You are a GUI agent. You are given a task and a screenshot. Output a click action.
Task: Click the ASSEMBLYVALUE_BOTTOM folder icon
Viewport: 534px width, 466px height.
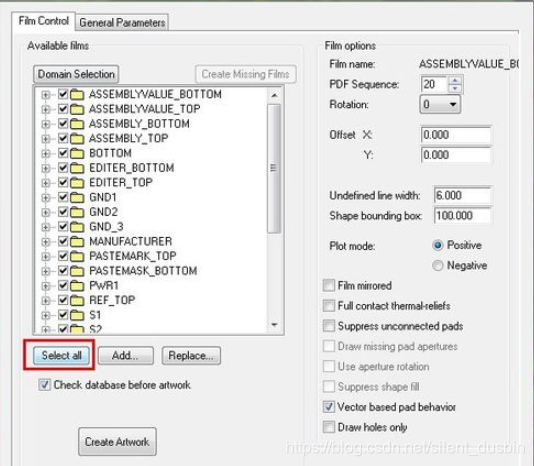click(x=77, y=94)
